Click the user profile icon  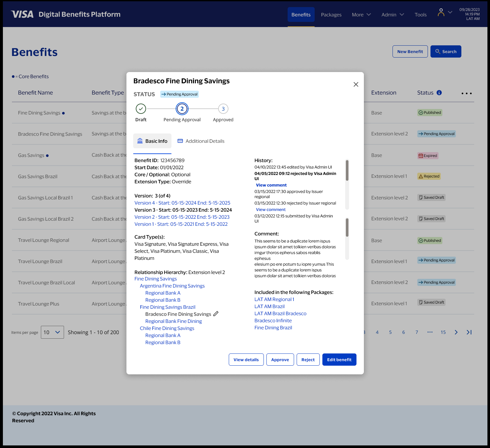(441, 13)
